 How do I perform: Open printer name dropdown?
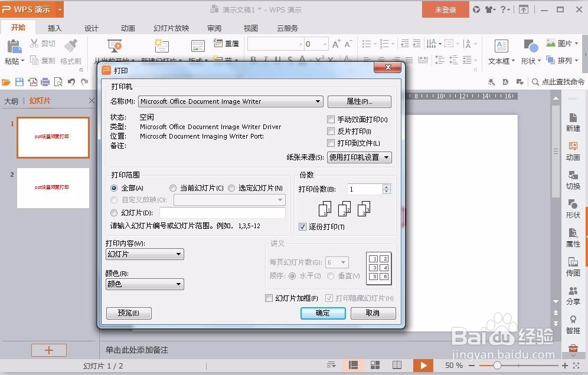tap(318, 101)
